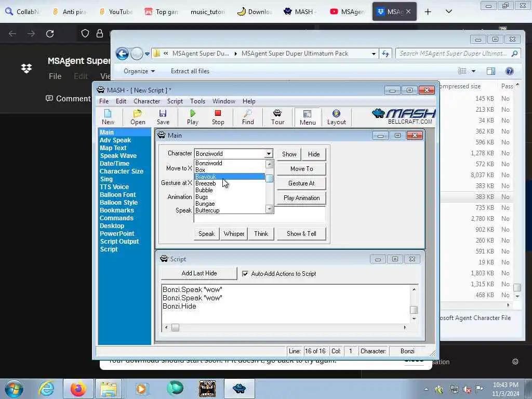This screenshot has height=399, width=532.
Task: Open a script with the Open toolbar icon
Action: click(138, 117)
